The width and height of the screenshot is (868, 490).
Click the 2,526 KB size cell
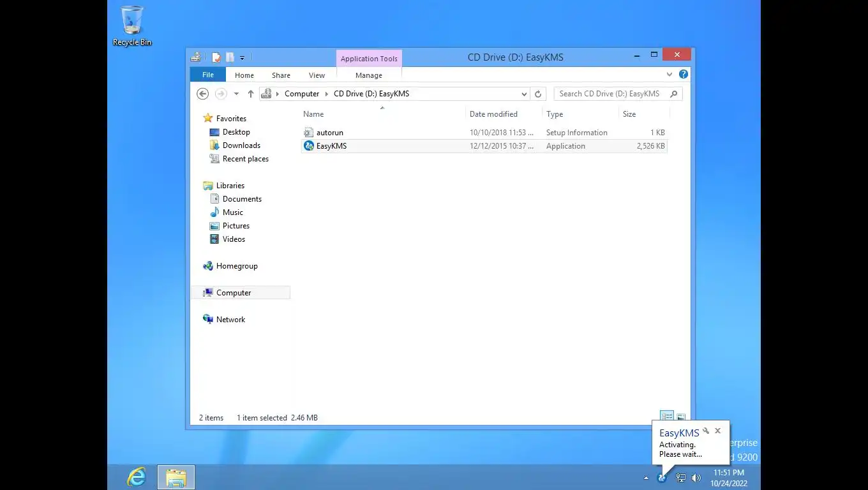pyautogui.click(x=650, y=146)
